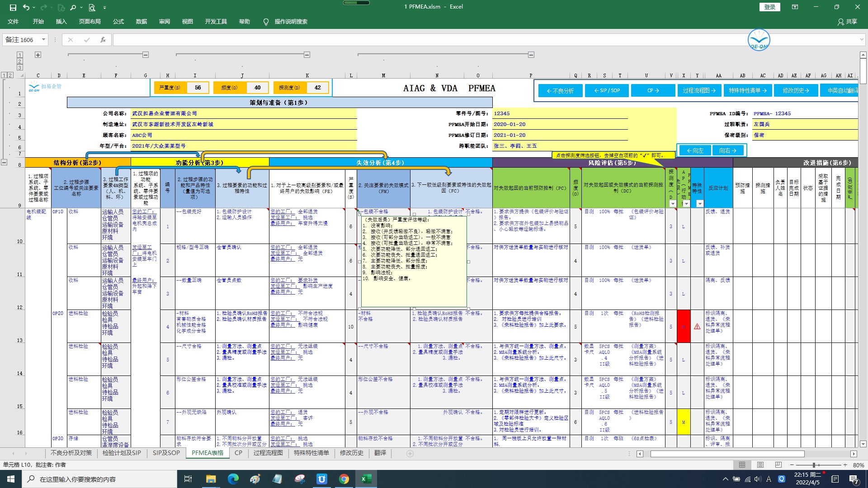Click the red warning triangle icon in table
The width and height of the screenshot is (868, 488).
(x=697, y=327)
